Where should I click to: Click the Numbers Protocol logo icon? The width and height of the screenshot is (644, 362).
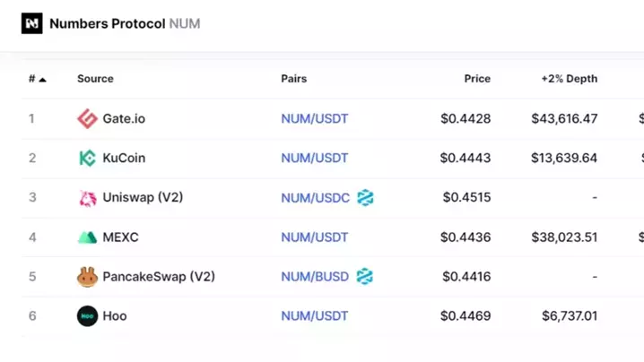(x=32, y=23)
